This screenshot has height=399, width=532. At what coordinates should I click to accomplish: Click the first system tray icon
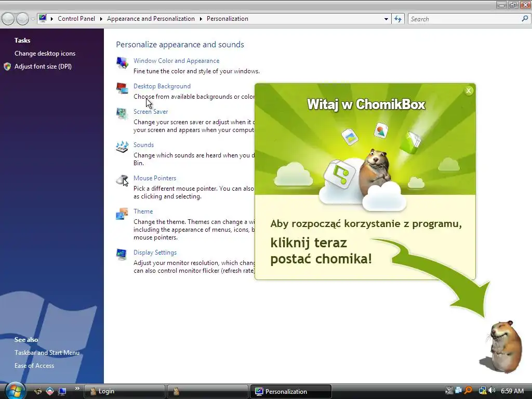[x=449, y=391]
